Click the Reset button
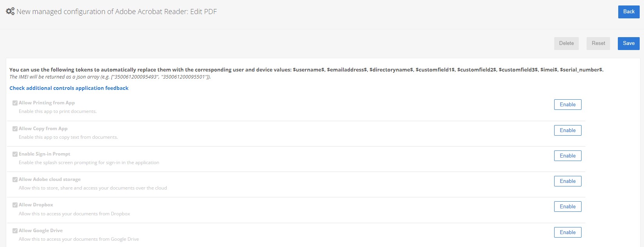 598,43
